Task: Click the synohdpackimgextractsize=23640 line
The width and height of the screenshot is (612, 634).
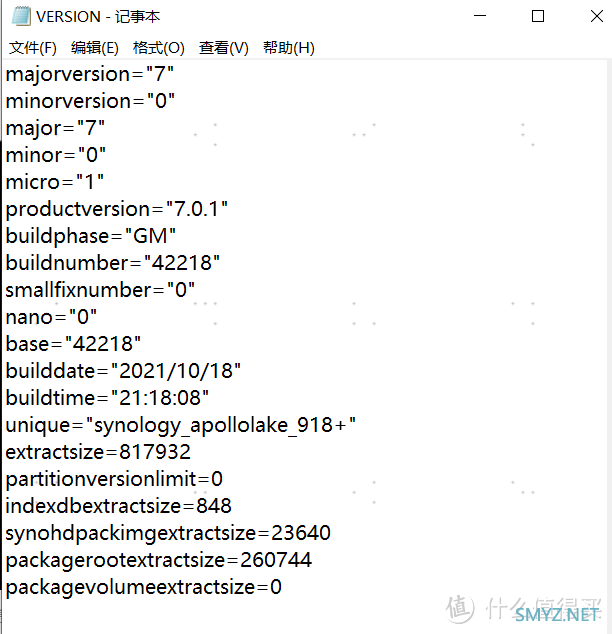Action: pos(168,533)
